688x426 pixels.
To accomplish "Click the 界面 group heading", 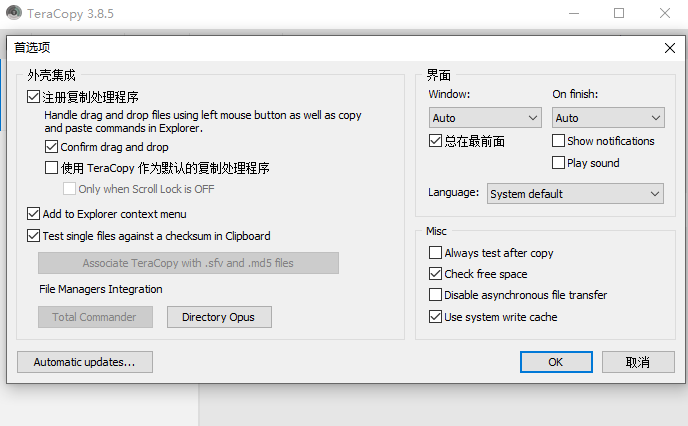I will point(438,75).
